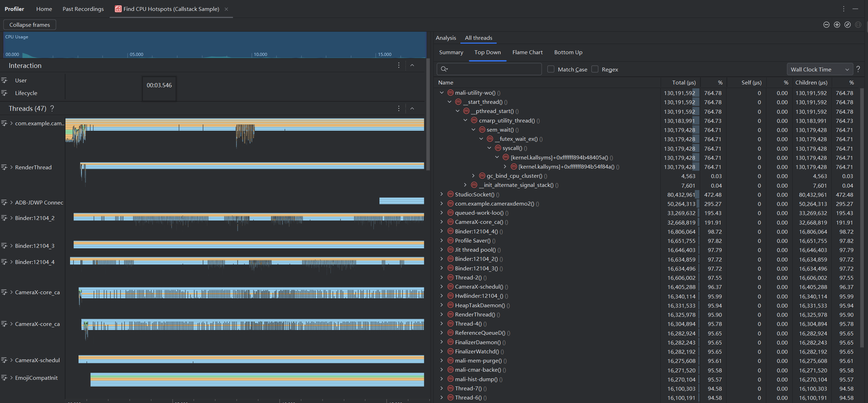The image size is (868, 403).
Task: Open the Past Recordings tab
Action: coord(83,9)
